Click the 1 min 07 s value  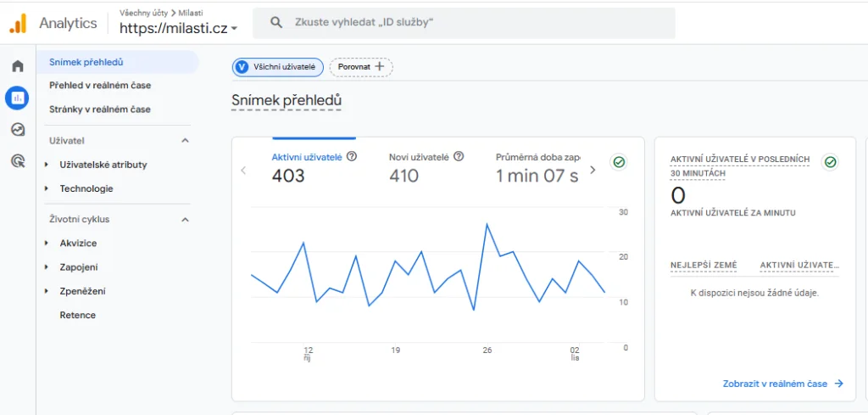coord(537,177)
